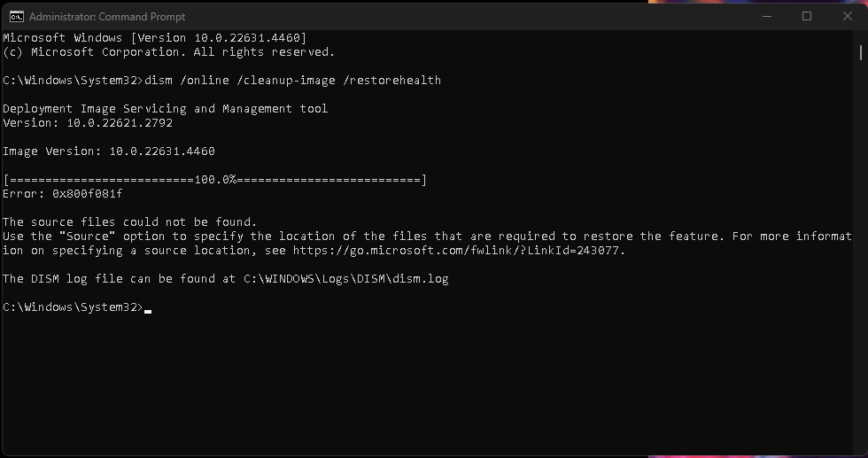Click the 'source files could not be found' message
Screen dimensions: 868x458
coord(129,222)
